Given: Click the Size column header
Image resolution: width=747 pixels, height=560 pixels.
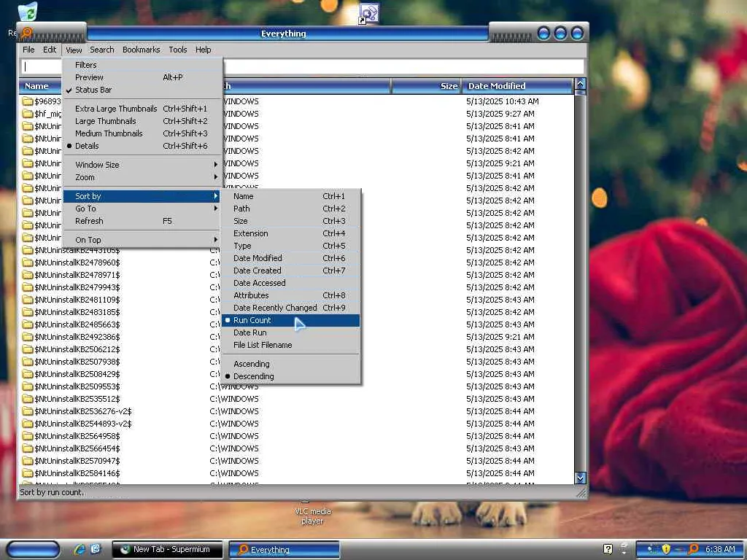Looking at the screenshot, I should pyautogui.click(x=426, y=86).
